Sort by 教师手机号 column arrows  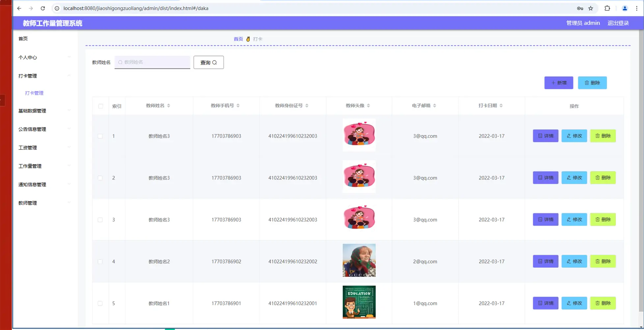click(x=238, y=106)
